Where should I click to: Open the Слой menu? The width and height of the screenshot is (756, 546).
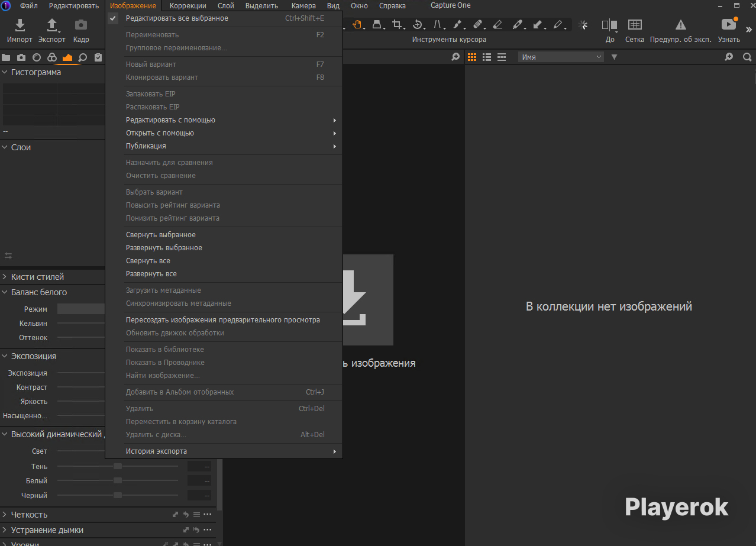[225, 5]
